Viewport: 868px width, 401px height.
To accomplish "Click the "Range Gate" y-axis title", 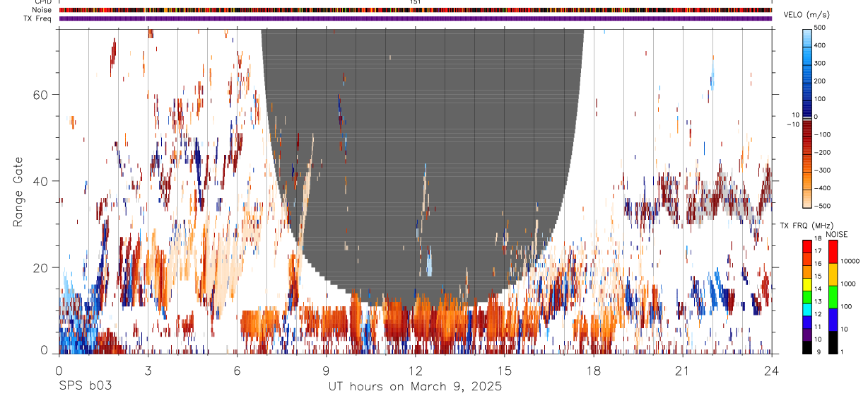I will point(18,193).
